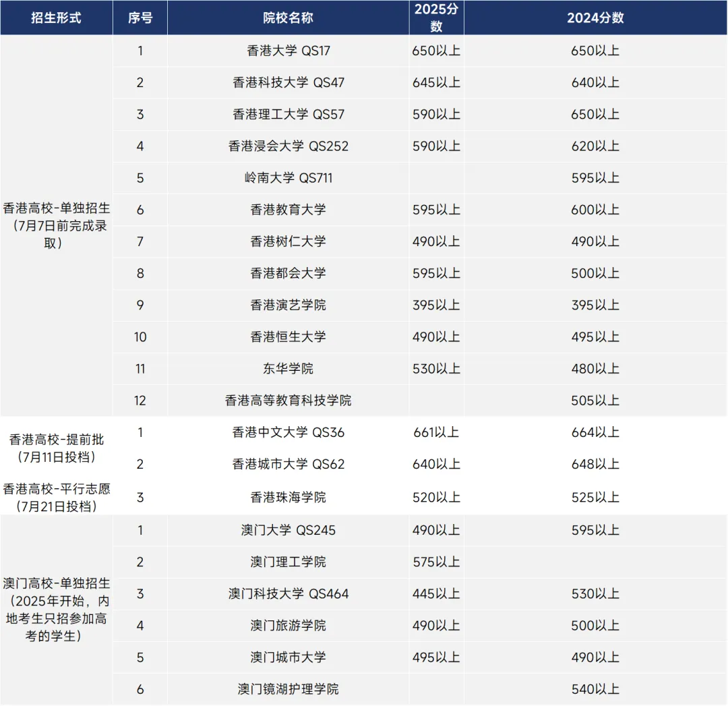Select the 香港演艺学院 cell

click(x=289, y=305)
